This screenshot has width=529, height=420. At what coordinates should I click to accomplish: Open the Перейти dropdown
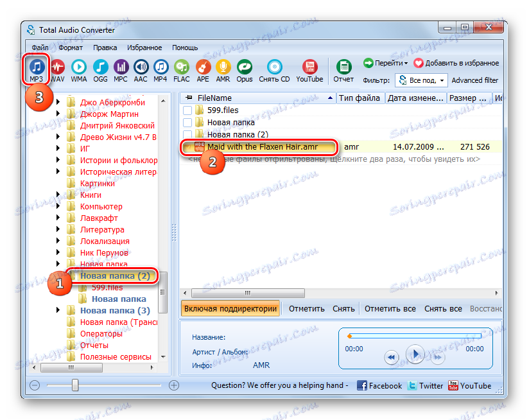(386, 63)
